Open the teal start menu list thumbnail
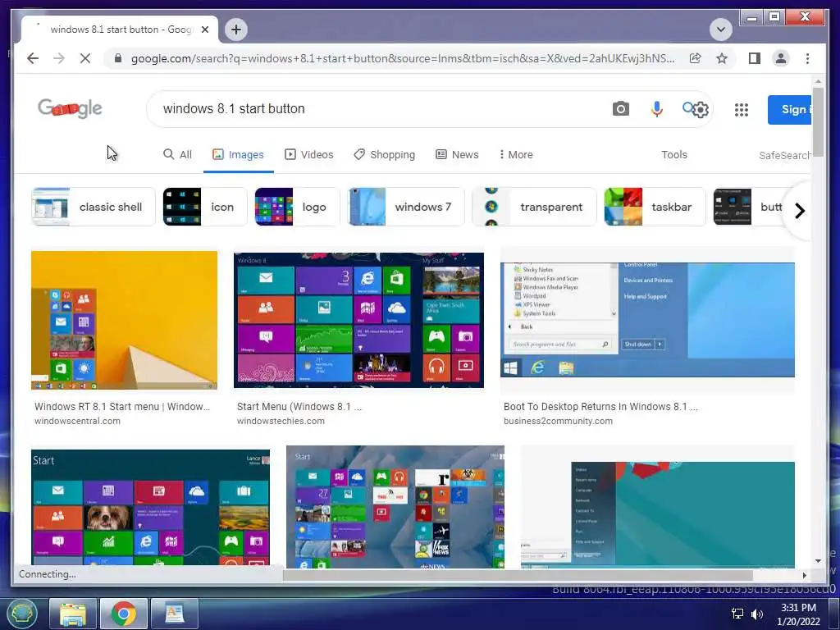840x630 pixels. [x=657, y=514]
